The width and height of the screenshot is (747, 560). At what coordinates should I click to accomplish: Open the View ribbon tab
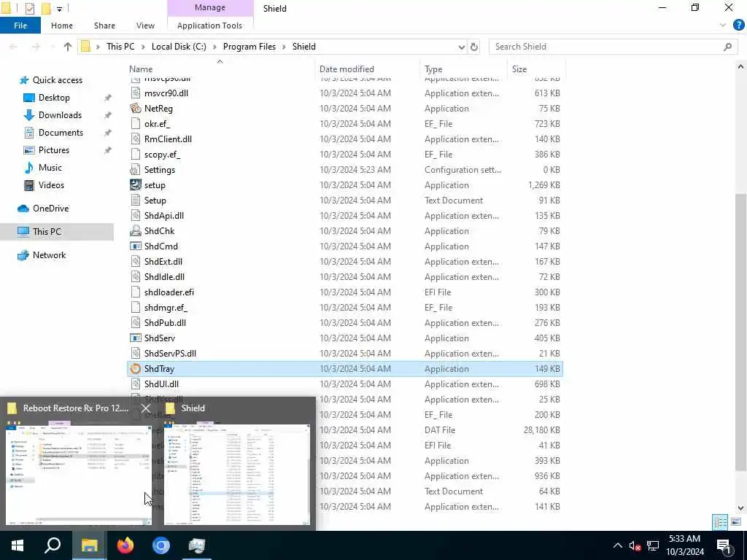[x=145, y=26]
